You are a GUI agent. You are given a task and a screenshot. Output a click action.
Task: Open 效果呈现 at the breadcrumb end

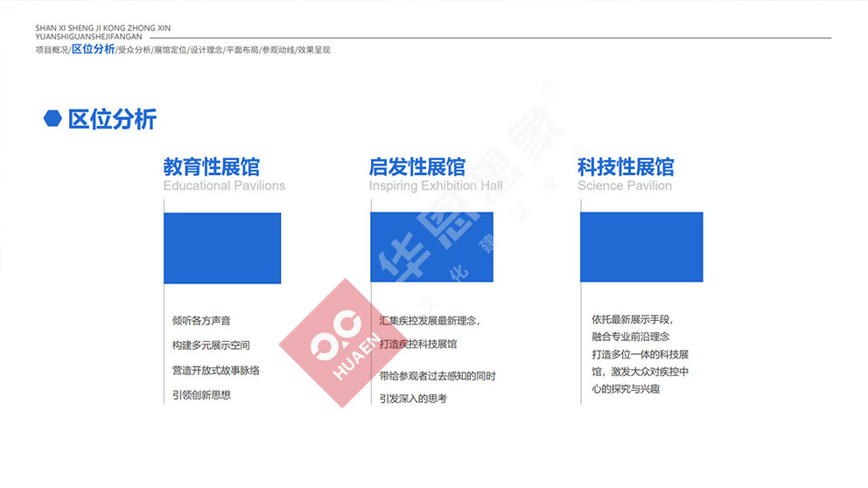[314, 50]
